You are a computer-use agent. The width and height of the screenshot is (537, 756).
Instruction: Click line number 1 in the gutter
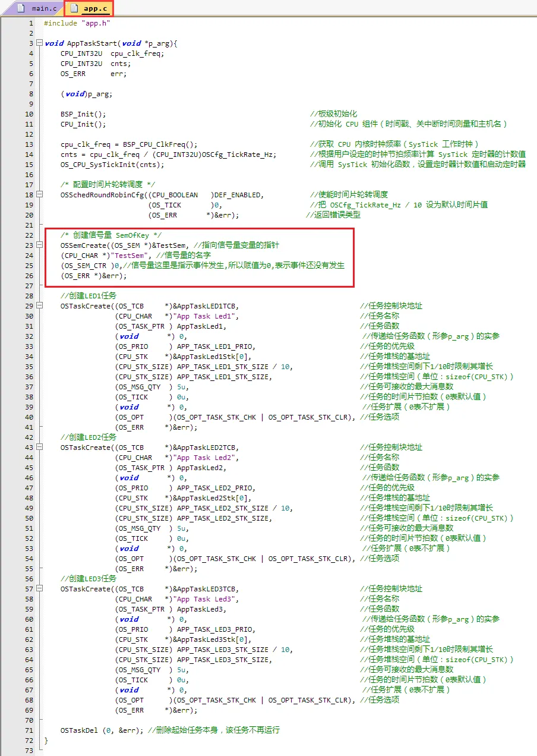coord(30,23)
